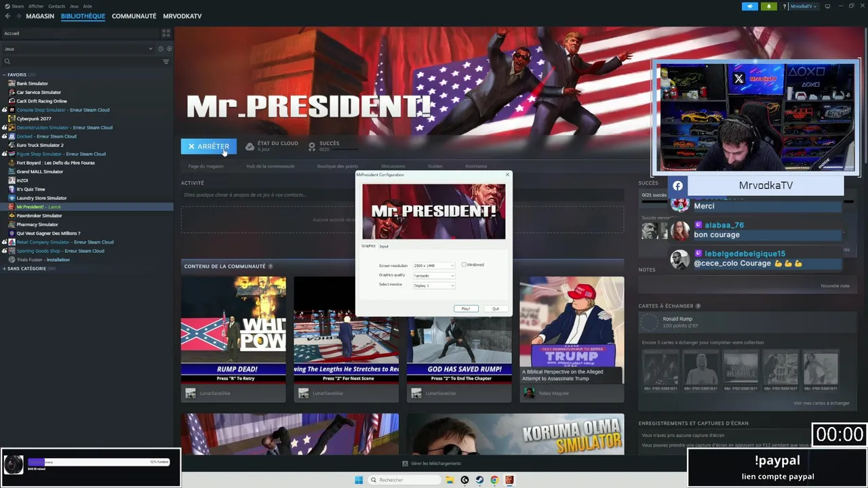
Task: Click the info icon beside Cartes à échanger
Action: 698,306
